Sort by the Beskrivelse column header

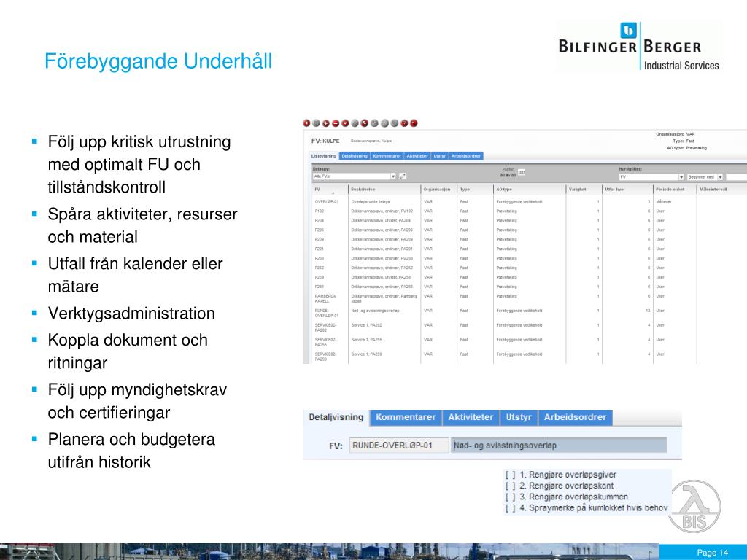[384, 190]
